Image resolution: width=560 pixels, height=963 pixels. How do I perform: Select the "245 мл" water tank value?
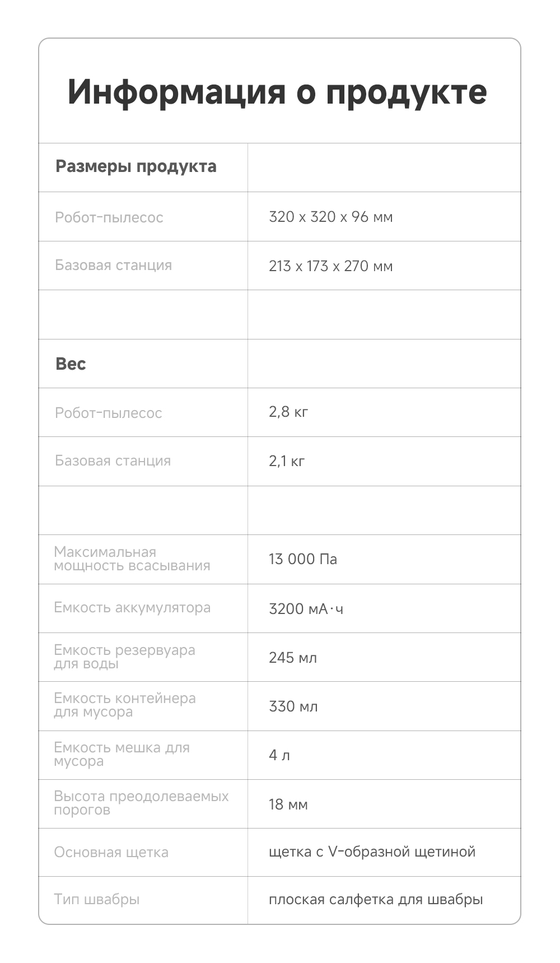click(293, 657)
